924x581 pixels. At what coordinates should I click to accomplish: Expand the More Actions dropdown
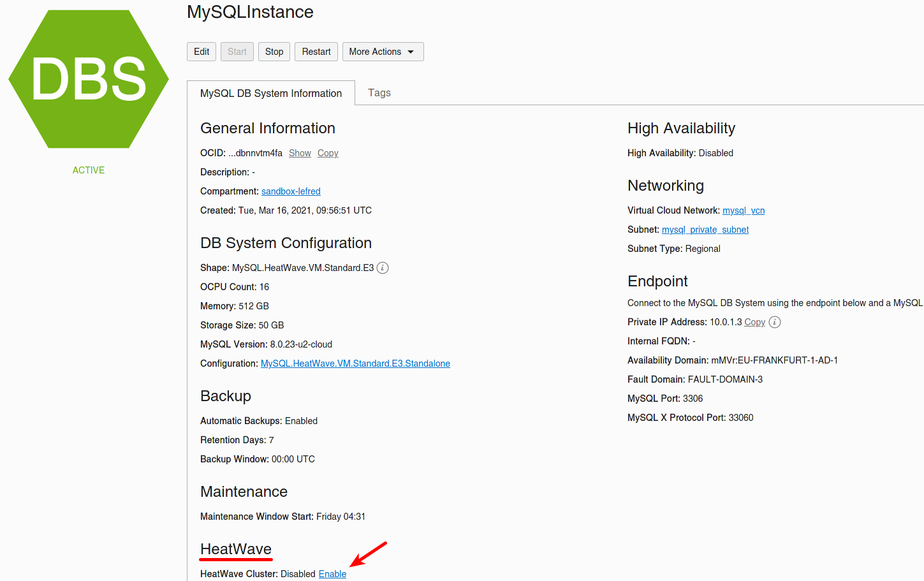[x=383, y=52]
